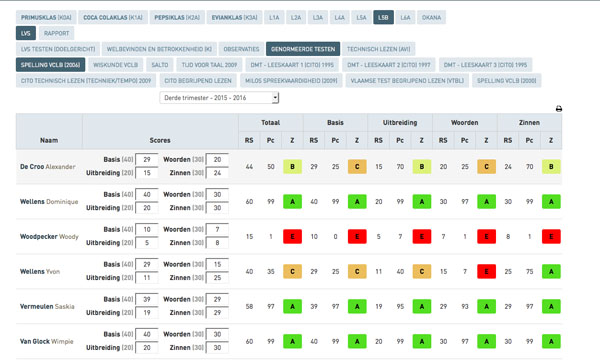Screen dimensions: 600x360
Task: Go to the OBSERVATIES tab
Action: click(241, 49)
